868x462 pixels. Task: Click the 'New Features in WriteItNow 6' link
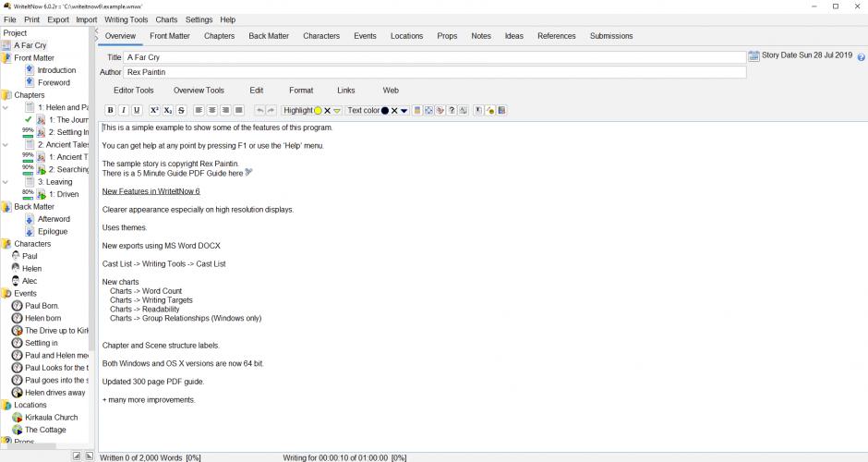pyautogui.click(x=151, y=191)
